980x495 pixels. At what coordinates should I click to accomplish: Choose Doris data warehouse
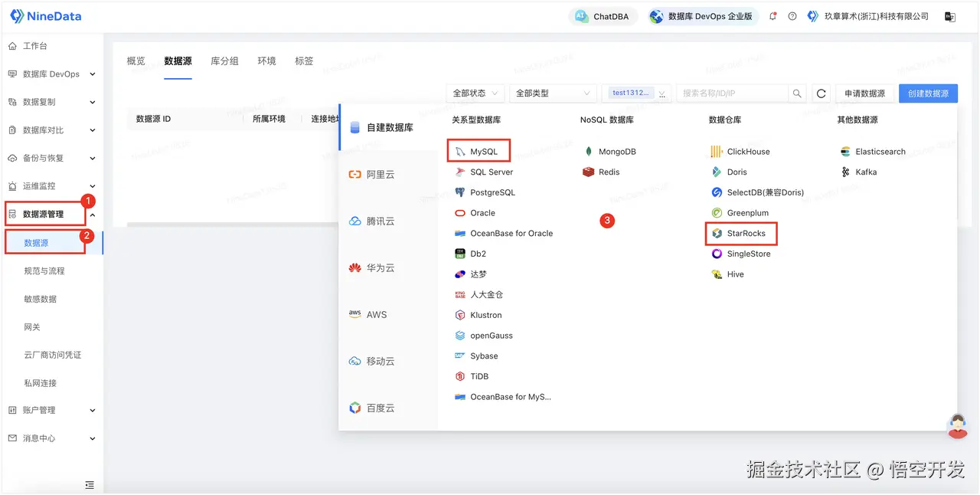point(729,172)
